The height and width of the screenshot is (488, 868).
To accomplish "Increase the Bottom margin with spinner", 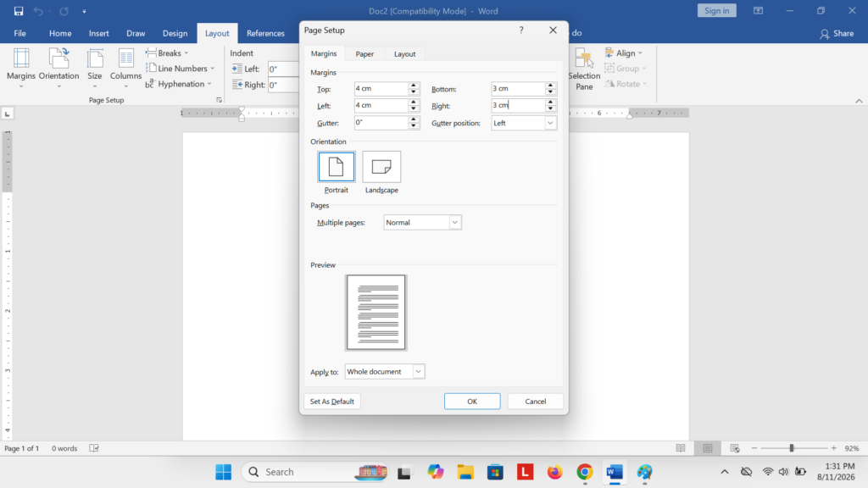I will 549,86.
